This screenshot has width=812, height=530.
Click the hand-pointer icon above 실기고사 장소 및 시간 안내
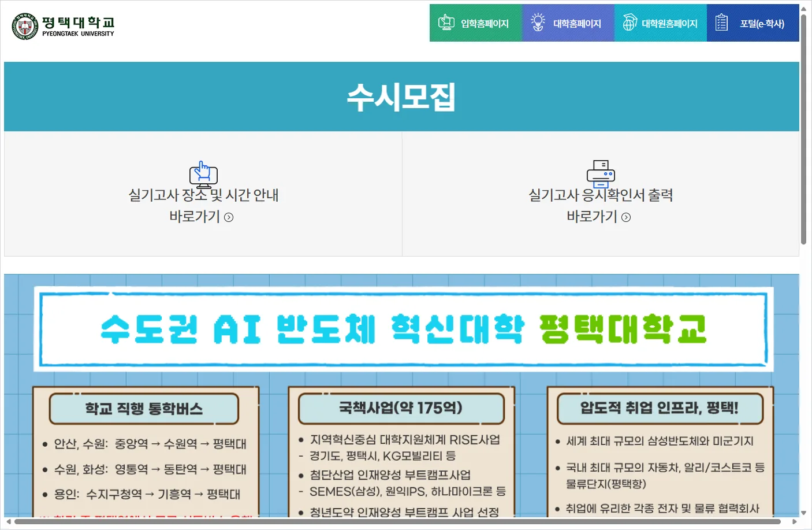(203, 174)
